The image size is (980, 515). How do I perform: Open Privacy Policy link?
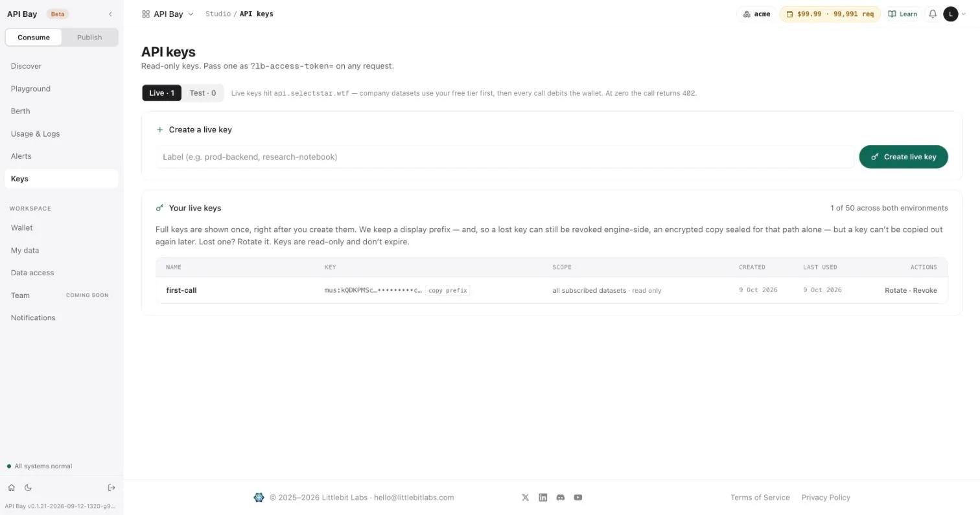[x=826, y=498]
